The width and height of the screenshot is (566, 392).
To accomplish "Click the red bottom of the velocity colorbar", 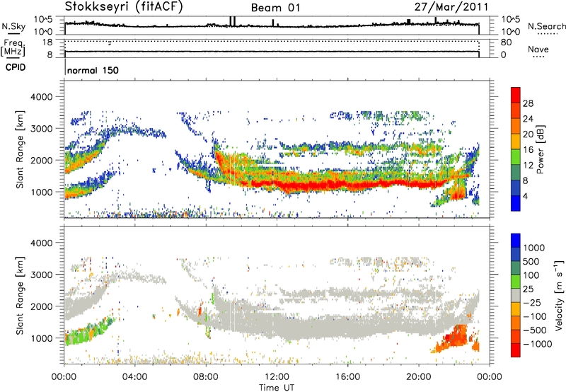I will pyautogui.click(x=516, y=350).
